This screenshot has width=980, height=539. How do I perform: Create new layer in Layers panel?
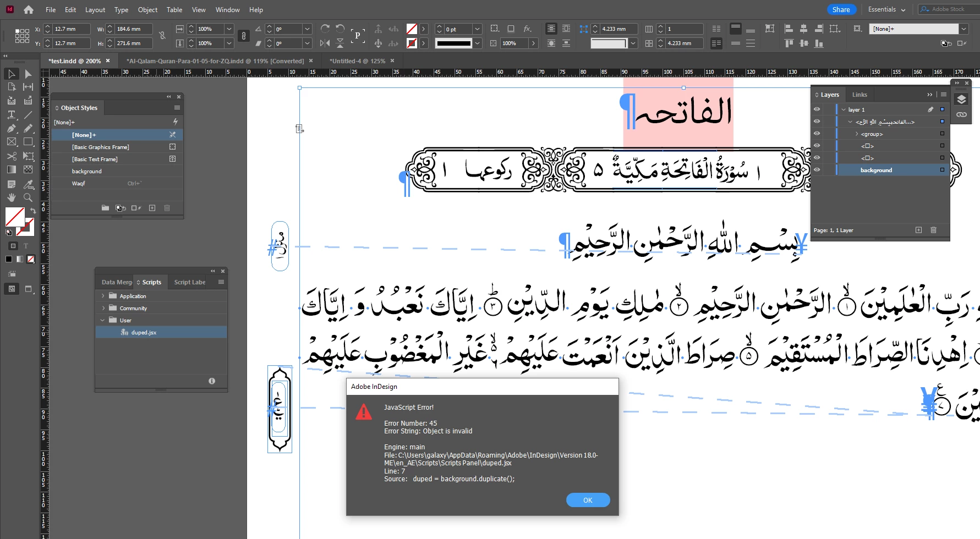[x=918, y=230]
